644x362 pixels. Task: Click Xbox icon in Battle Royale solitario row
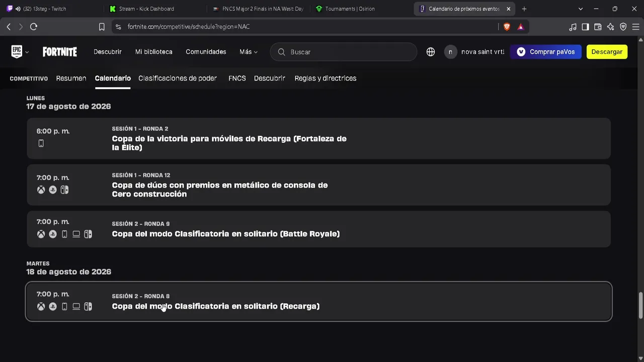click(41, 234)
